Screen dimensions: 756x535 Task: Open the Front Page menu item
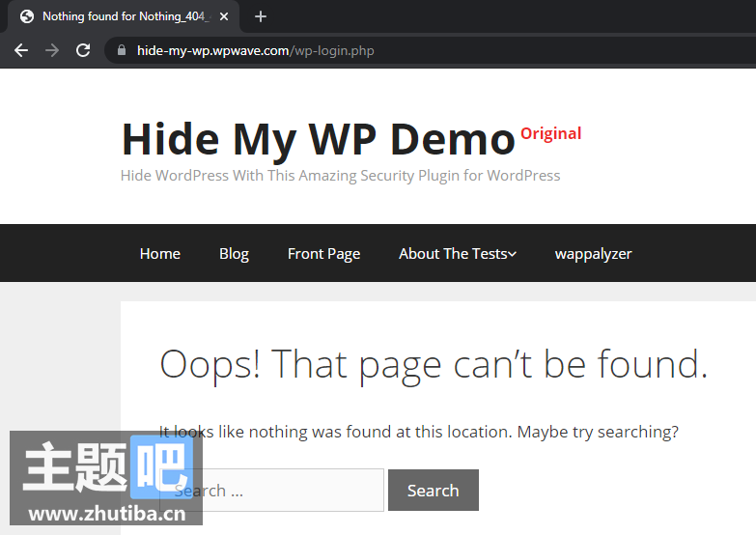point(324,254)
